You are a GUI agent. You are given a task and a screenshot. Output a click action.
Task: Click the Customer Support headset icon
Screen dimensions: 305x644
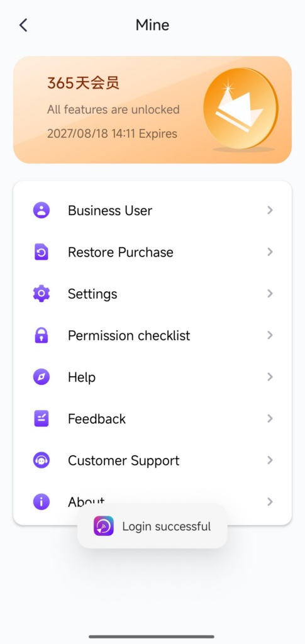pos(41,460)
